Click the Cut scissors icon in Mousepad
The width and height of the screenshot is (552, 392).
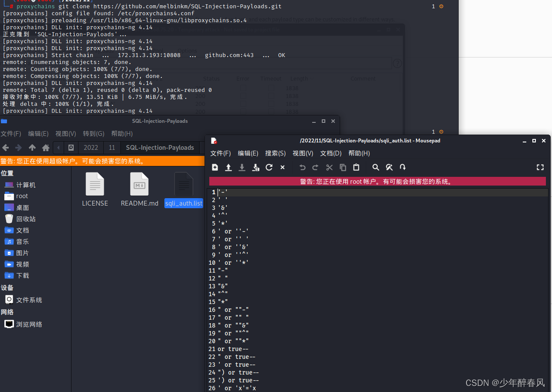(x=330, y=167)
